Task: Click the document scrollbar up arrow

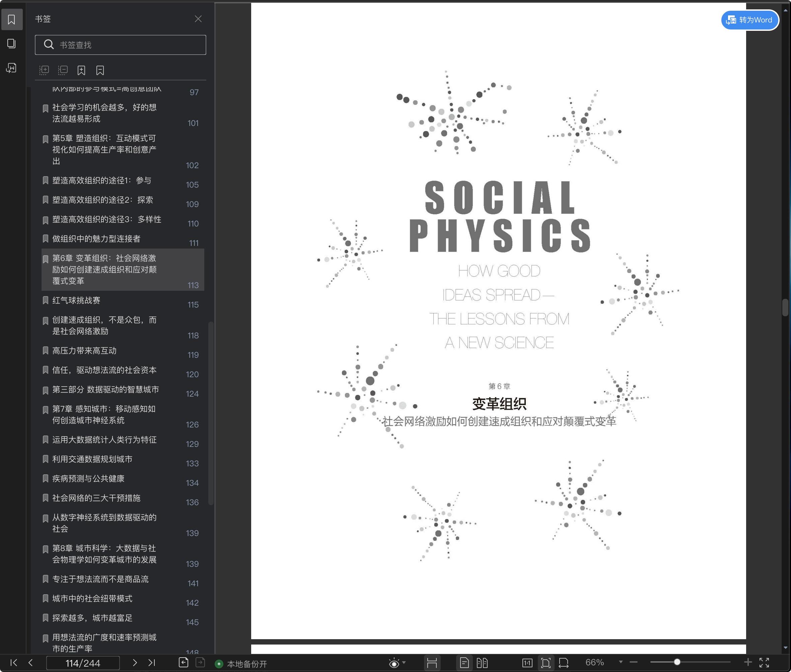Action: pos(785,11)
